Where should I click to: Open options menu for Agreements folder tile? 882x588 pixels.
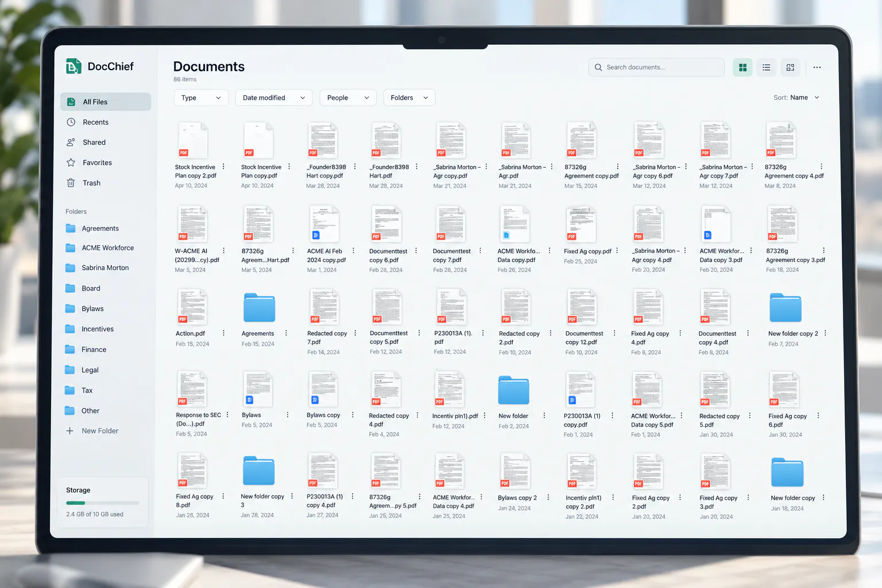point(286,333)
